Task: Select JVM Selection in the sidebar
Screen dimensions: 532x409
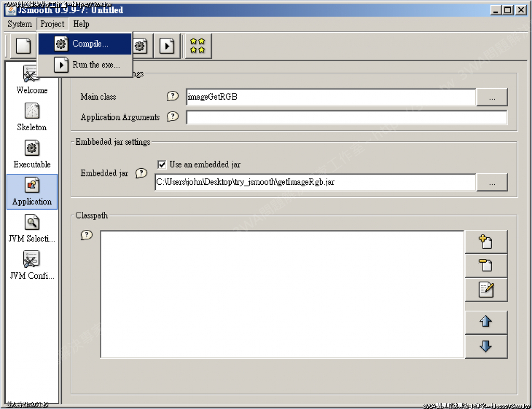Action: (x=32, y=228)
